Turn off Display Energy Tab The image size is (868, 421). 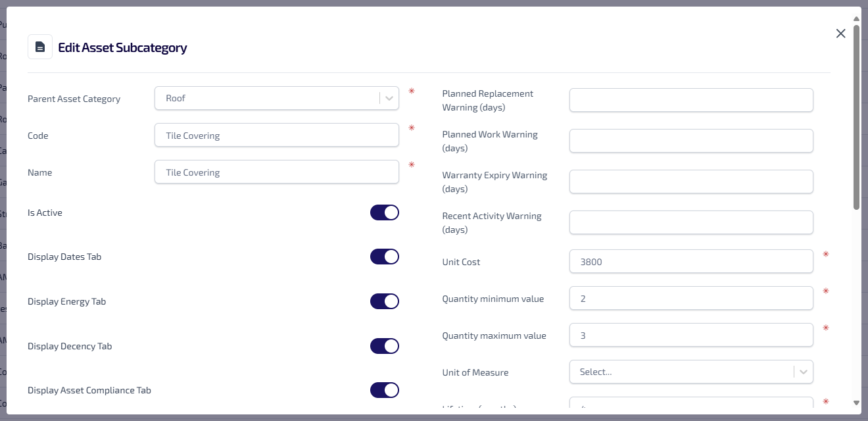[x=385, y=301]
